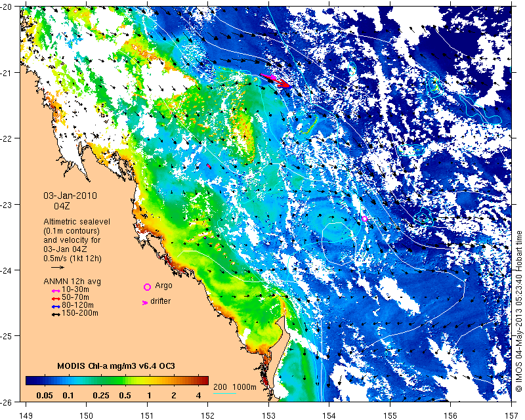The width and height of the screenshot is (525, 420).
Task: Click the longitude axis label 153
Action: coord(268,415)
